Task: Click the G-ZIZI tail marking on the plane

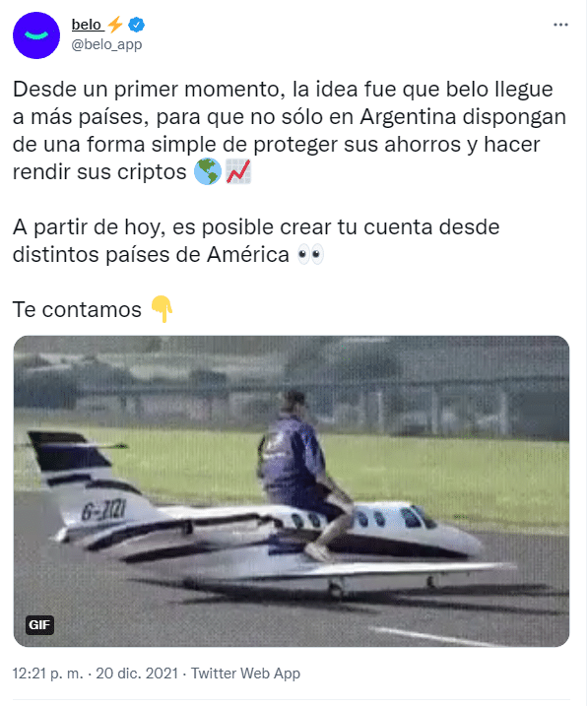Action: click(103, 510)
